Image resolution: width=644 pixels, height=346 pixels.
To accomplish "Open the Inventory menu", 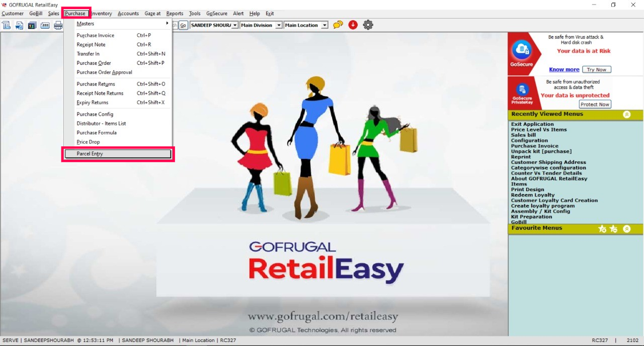I will (102, 14).
